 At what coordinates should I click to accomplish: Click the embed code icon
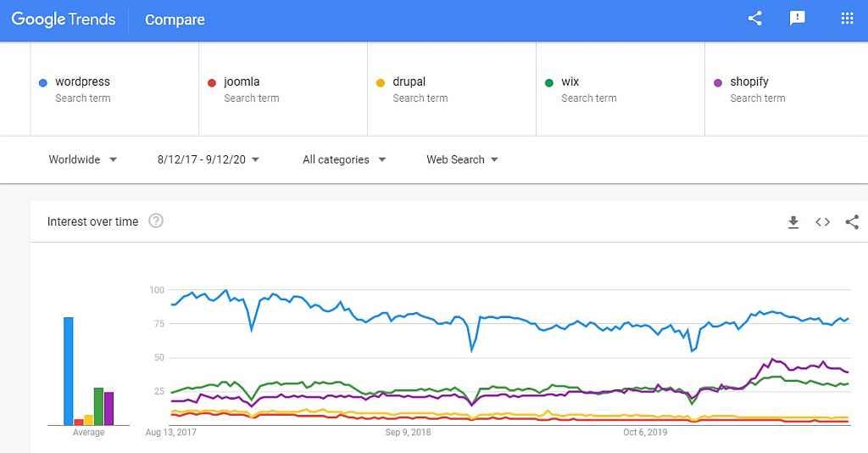(x=822, y=222)
